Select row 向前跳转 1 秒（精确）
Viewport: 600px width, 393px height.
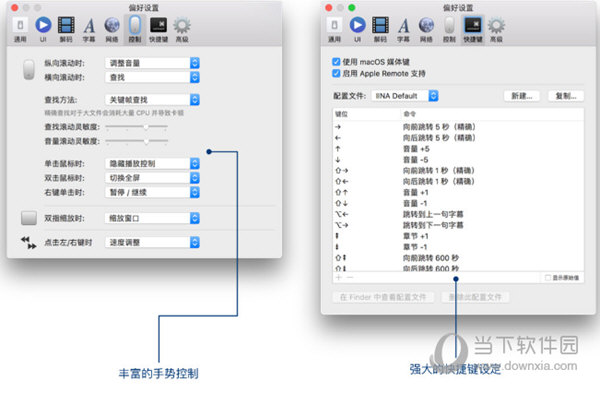tap(458, 170)
